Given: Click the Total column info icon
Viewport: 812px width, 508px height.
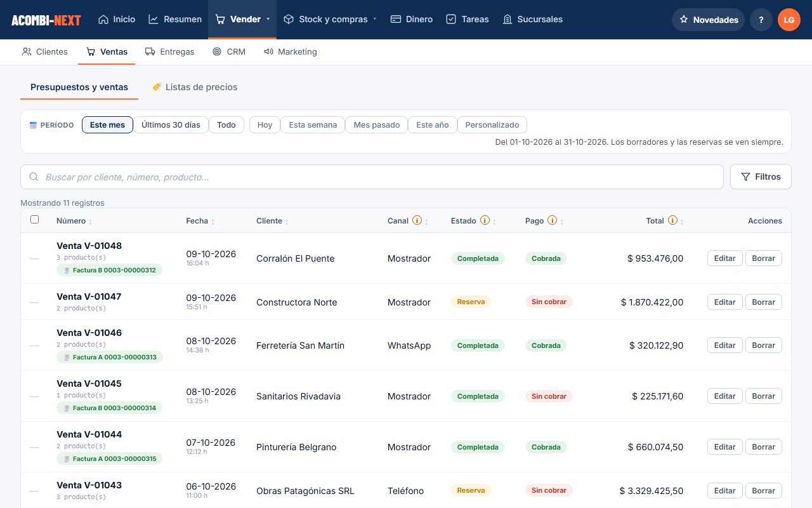Looking at the screenshot, I should coord(672,220).
